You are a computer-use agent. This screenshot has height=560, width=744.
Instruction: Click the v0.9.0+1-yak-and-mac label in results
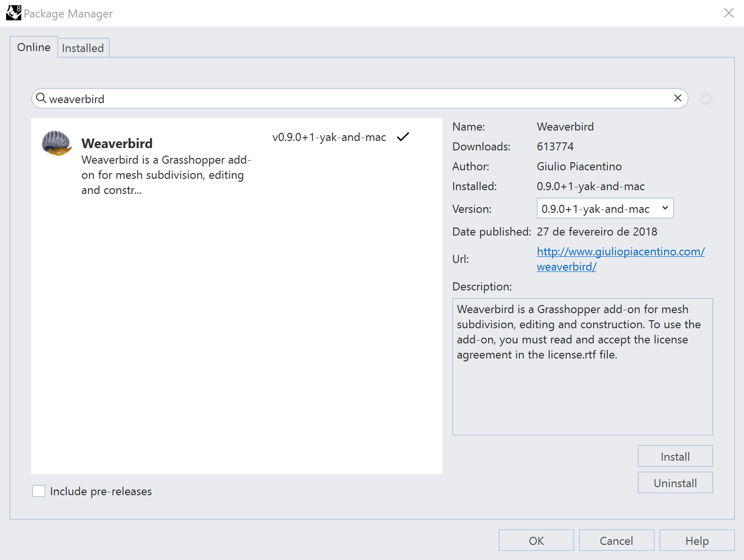(329, 137)
